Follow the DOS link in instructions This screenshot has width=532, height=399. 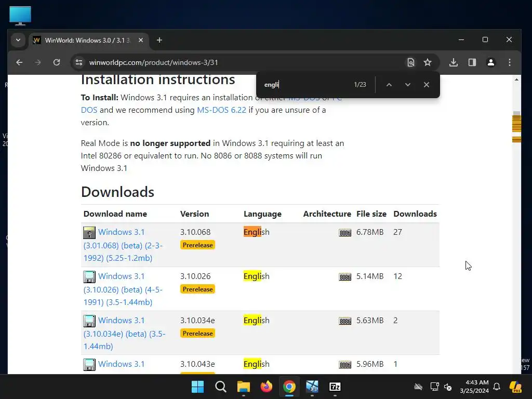coord(89,110)
